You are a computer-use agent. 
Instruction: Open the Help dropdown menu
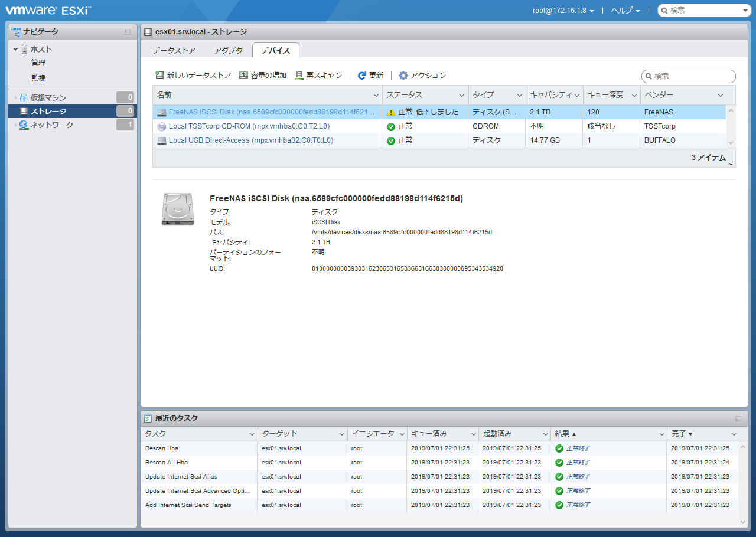click(x=626, y=11)
